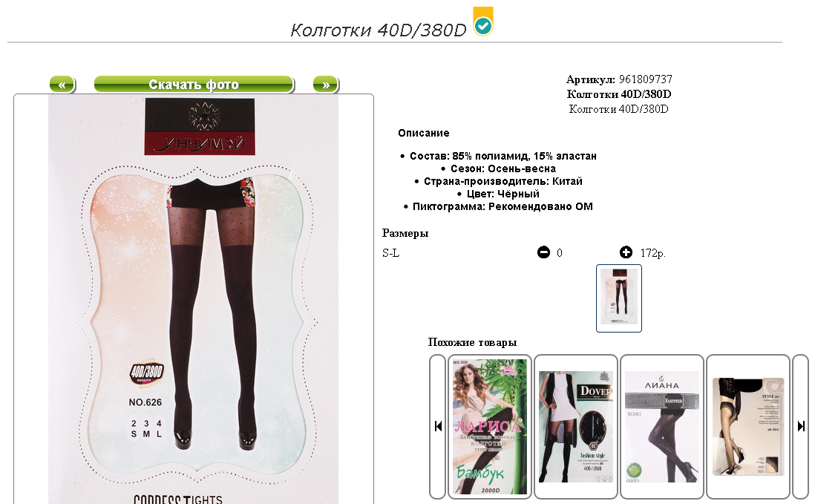Open the Лиана tights product

click(x=661, y=427)
